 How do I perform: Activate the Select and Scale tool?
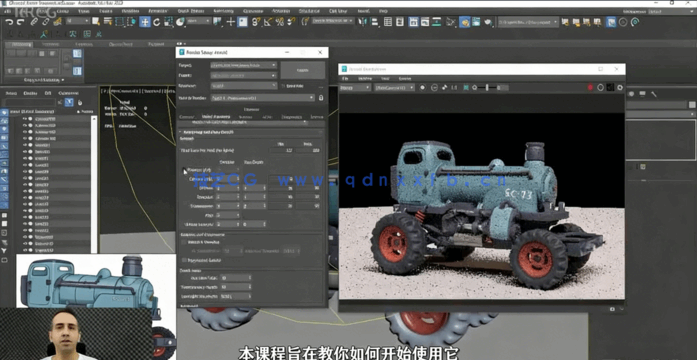(168, 22)
